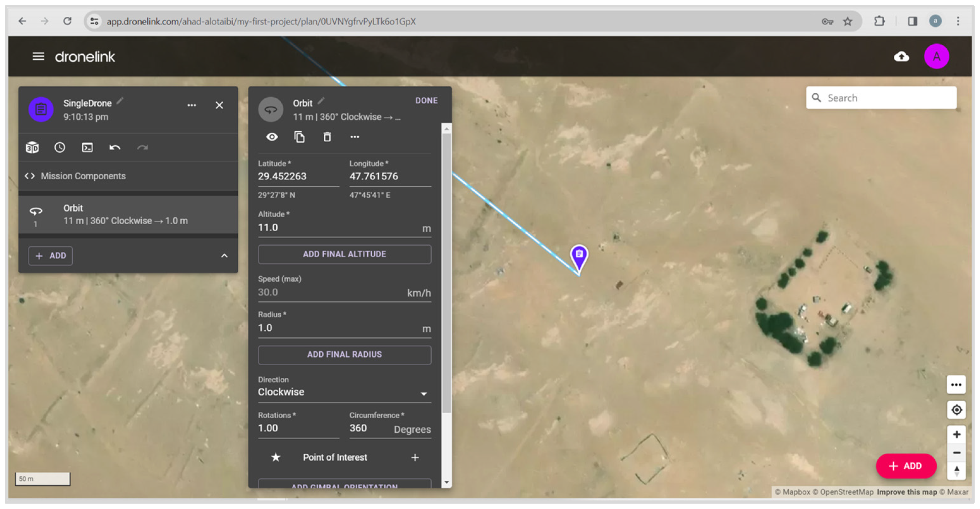Undo the last mission change

pyautogui.click(x=114, y=147)
